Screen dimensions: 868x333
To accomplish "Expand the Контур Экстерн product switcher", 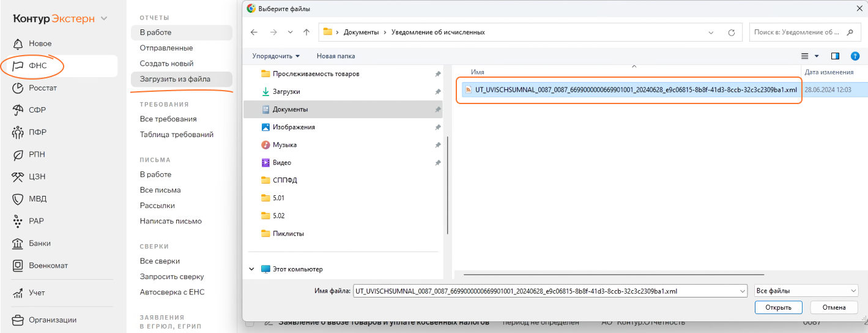I will (x=104, y=18).
